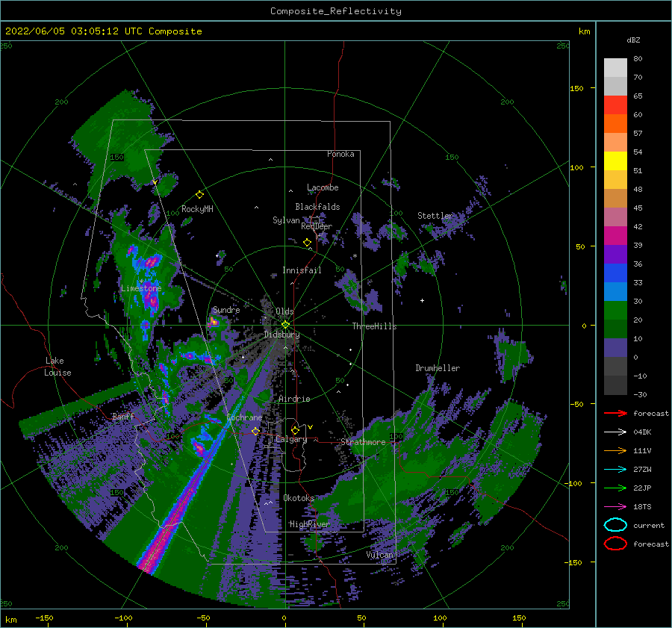The height and width of the screenshot is (628, 672).
Task: Click the Sundre label
Action: coord(226,310)
